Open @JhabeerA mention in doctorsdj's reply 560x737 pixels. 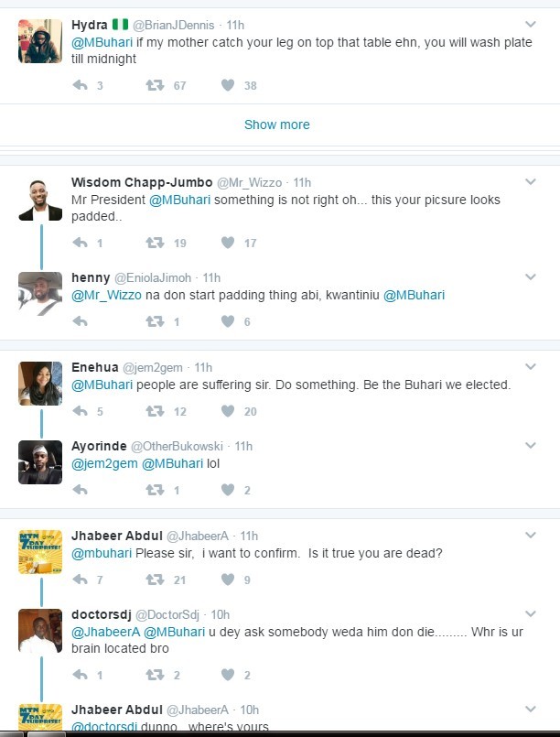click(105, 632)
